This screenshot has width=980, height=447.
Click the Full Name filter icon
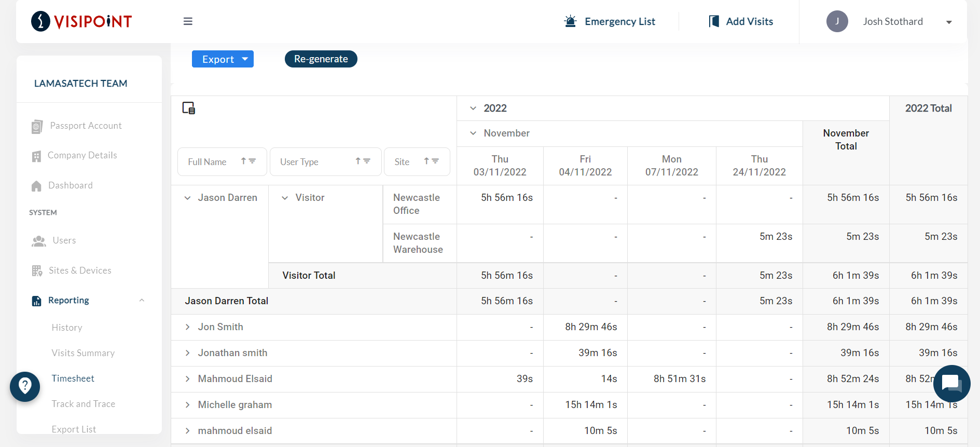tap(252, 161)
